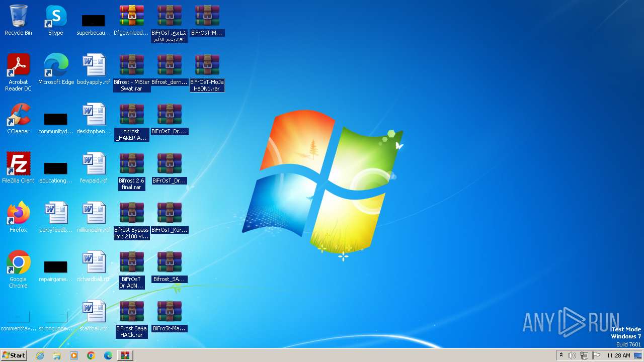Open the clock showing 11:28 AM

618,355
